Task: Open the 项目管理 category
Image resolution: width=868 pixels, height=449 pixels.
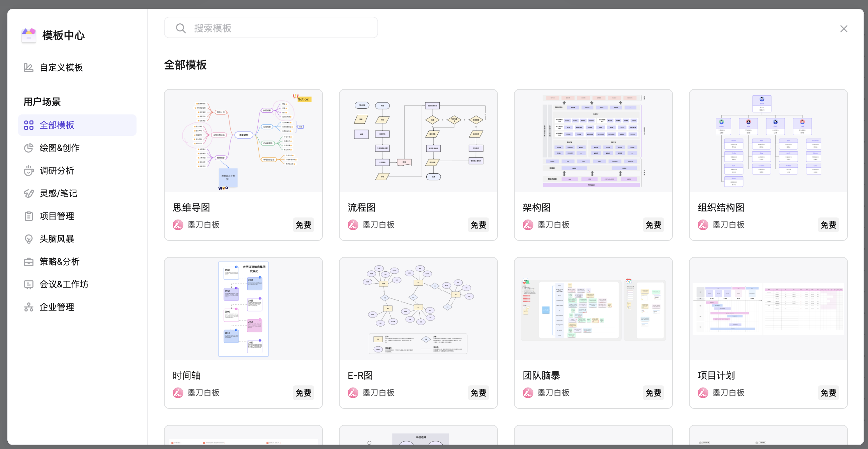Action: pyautogui.click(x=77, y=216)
